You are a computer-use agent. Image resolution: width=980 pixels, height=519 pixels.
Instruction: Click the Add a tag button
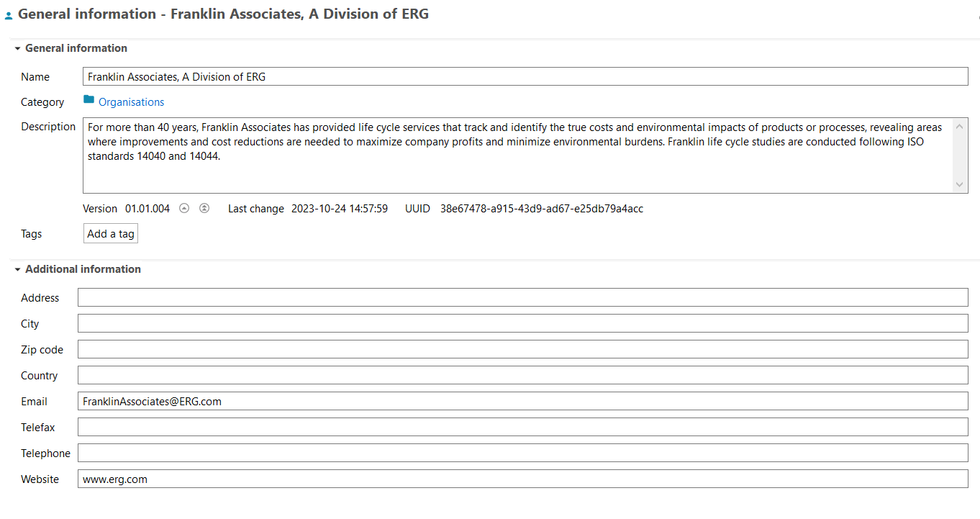[x=111, y=234]
